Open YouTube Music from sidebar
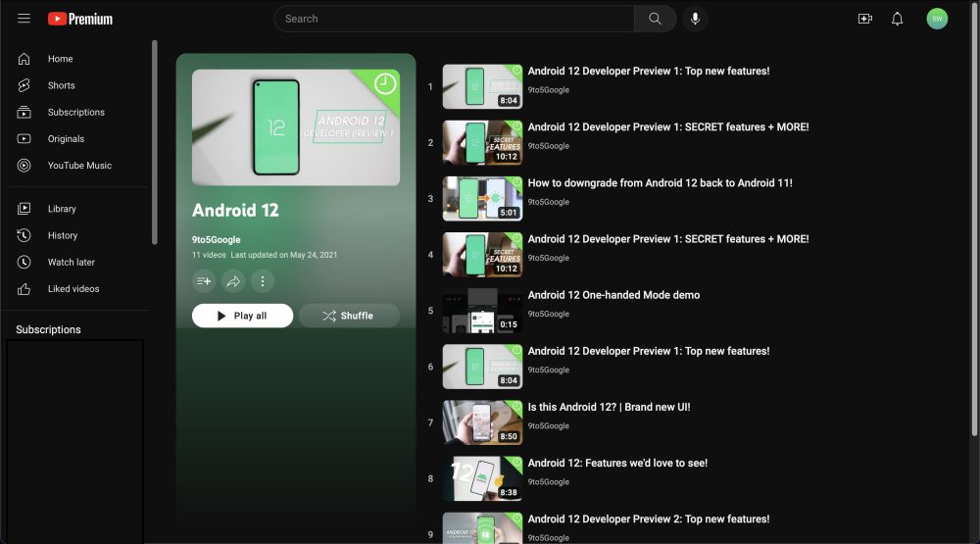The height and width of the screenshot is (544, 980). point(79,166)
